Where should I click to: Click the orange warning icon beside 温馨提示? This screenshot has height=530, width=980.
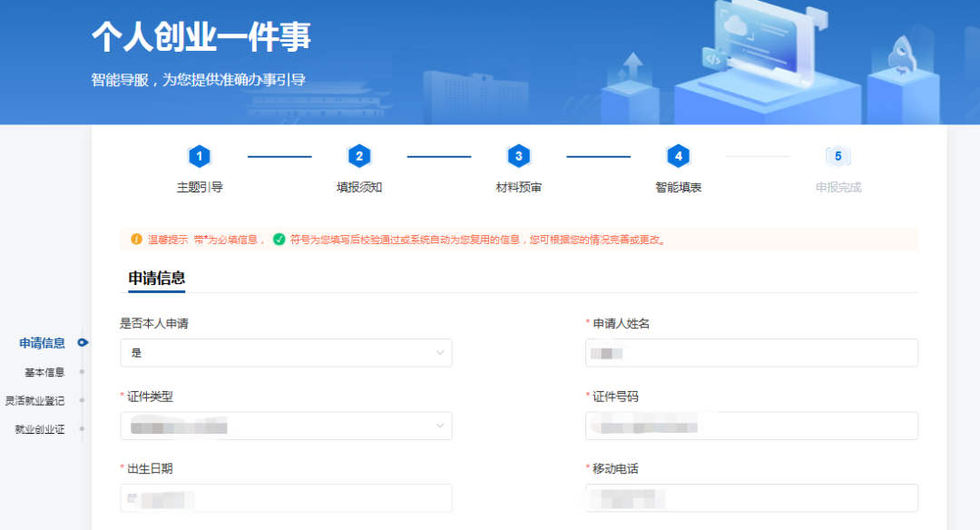tap(137, 240)
